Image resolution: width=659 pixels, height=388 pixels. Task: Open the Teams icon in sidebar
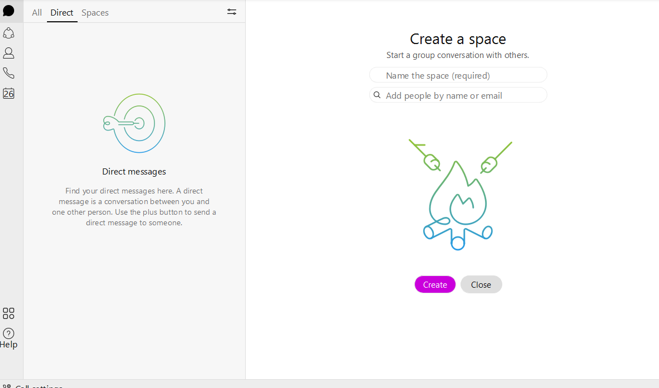8,33
